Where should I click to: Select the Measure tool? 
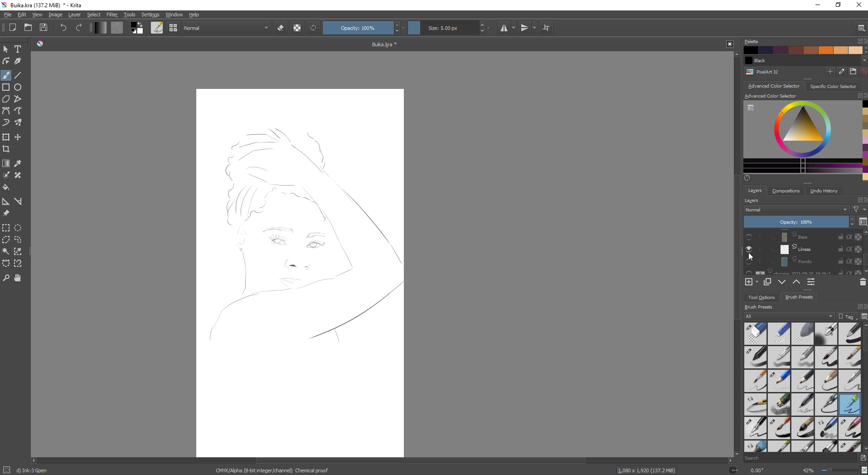pyautogui.click(x=18, y=201)
